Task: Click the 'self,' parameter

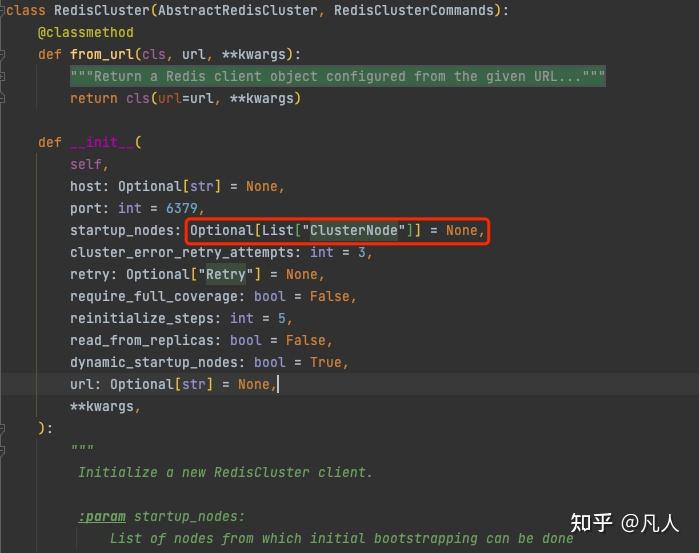Action: tap(89, 165)
